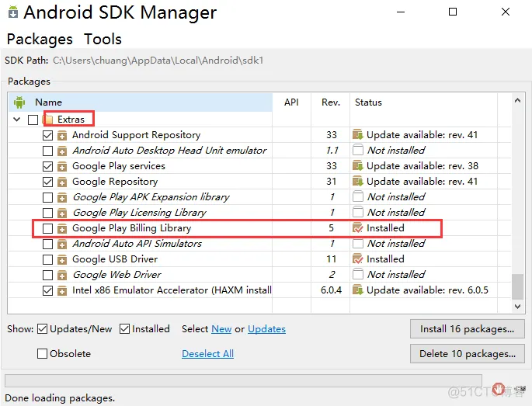This screenshot has width=532, height=406.
Task: Click not-installed icon on Android Auto API Simulators row
Action: point(358,244)
